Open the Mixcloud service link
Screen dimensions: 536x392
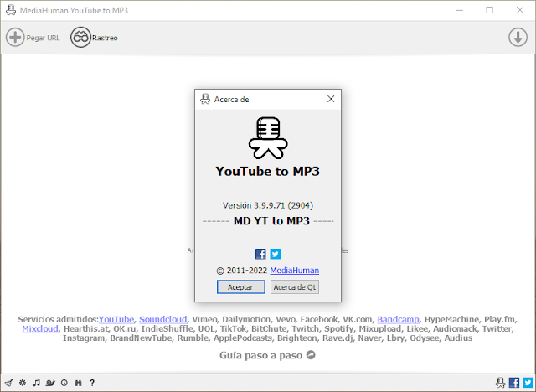click(40, 329)
